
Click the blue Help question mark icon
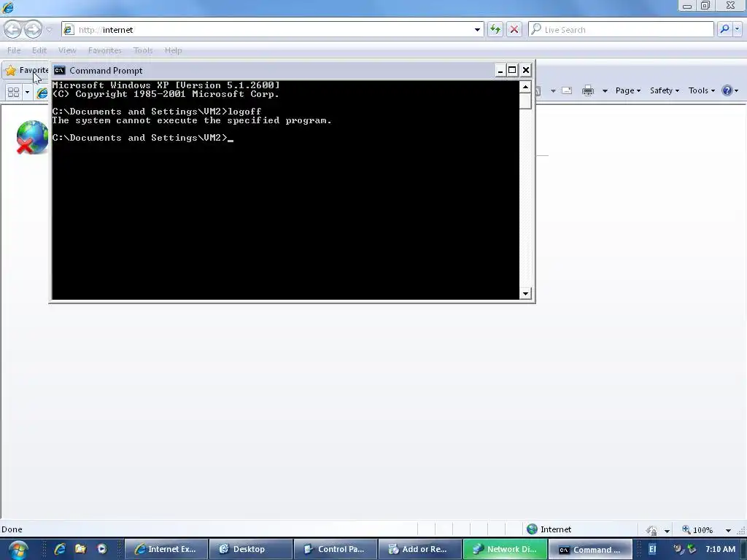pos(727,90)
